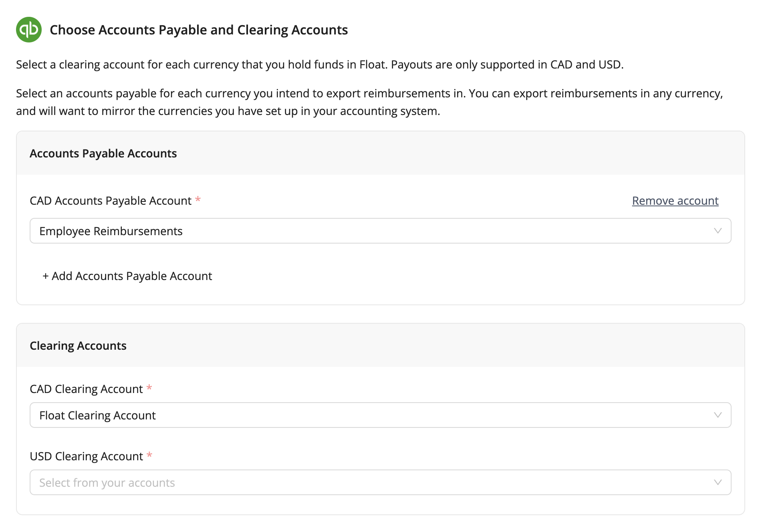
Task: Open the USD Clearing Account dropdown
Action: [x=380, y=482]
